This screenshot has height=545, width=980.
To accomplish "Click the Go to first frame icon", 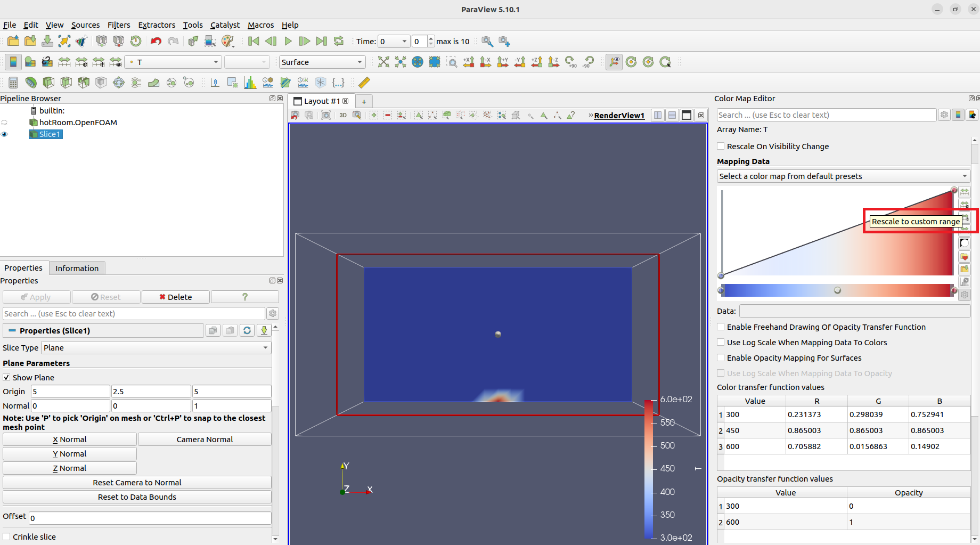I will (254, 42).
